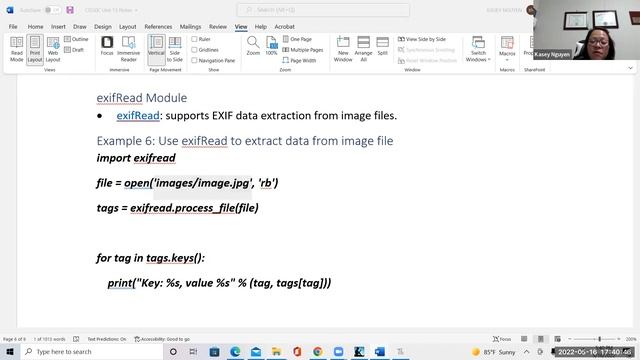Open Accessibility: Good to go checker
This screenshot has height=360, width=640.
click(162, 339)
